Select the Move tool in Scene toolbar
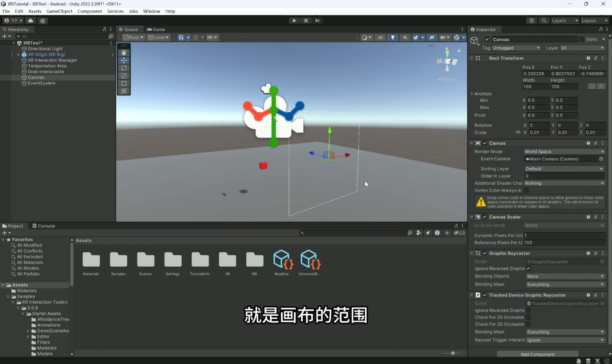Viewport: 612px width, 364px height. (124, 60)
